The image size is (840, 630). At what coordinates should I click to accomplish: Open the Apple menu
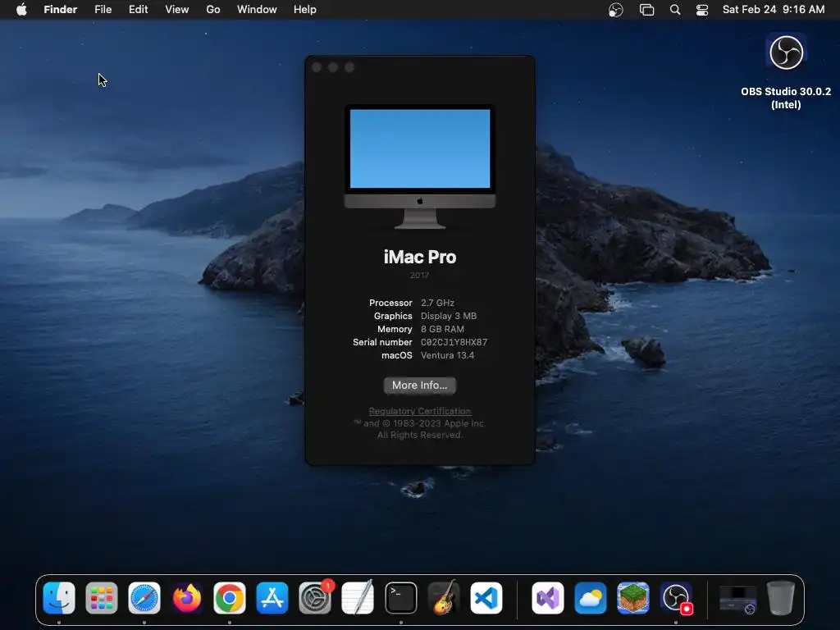tap(21, 10)
